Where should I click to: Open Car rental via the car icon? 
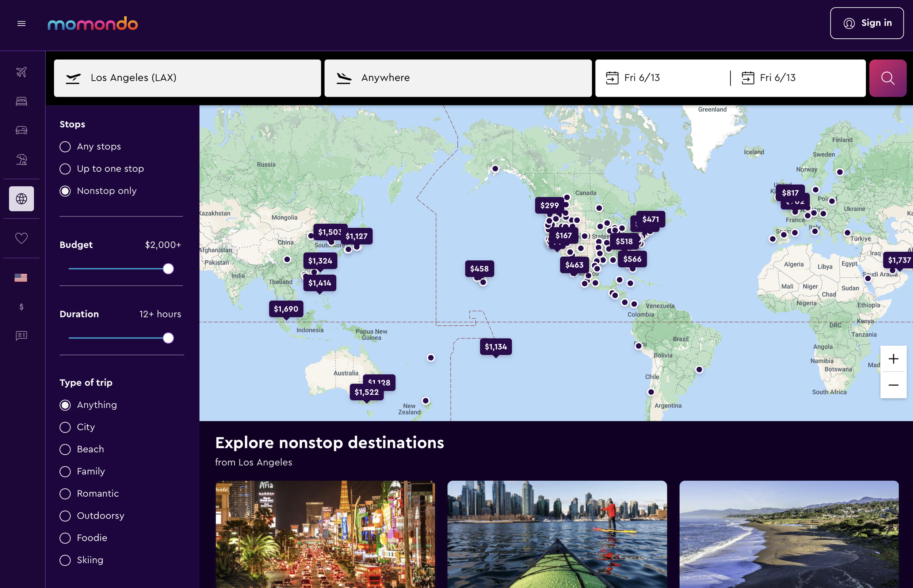(x=22, y=130)
